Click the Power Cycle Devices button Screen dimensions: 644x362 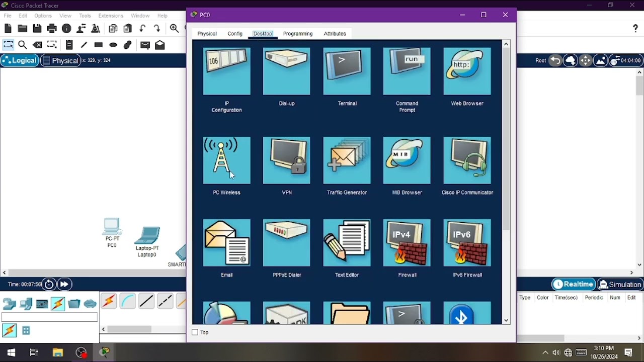[49, 285]
